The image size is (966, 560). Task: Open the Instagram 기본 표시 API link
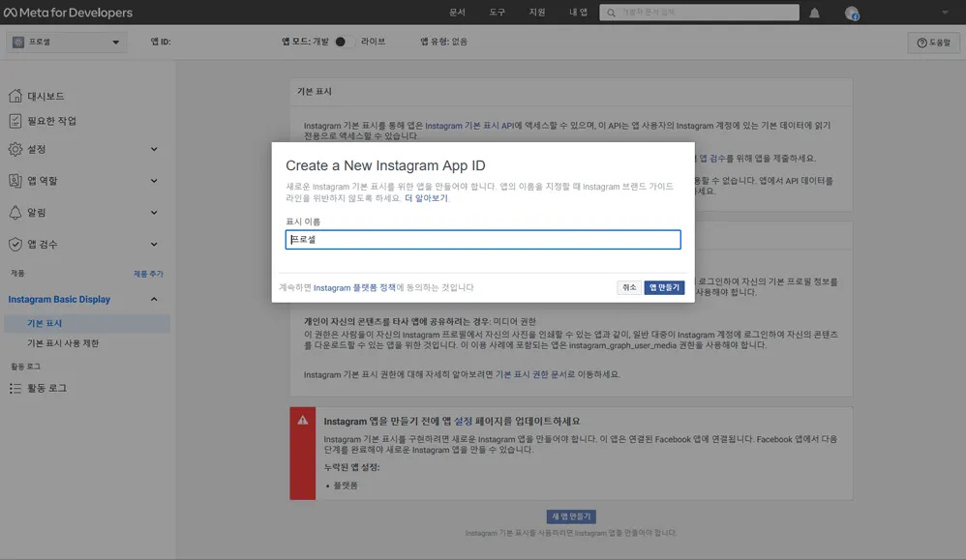click(x=469, y=126)
